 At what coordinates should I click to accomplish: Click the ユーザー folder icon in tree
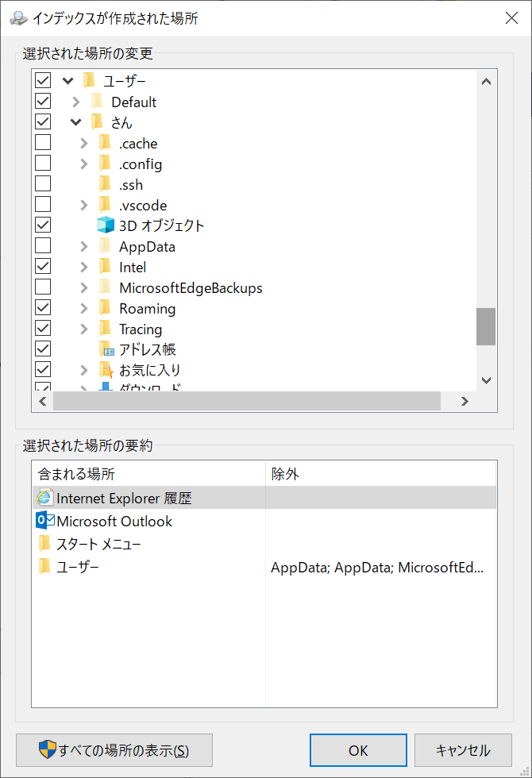click(89, 80)
